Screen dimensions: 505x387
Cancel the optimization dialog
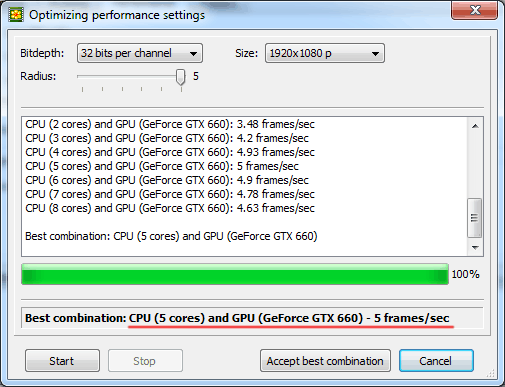pyautogui.click(x=436, y=361)
